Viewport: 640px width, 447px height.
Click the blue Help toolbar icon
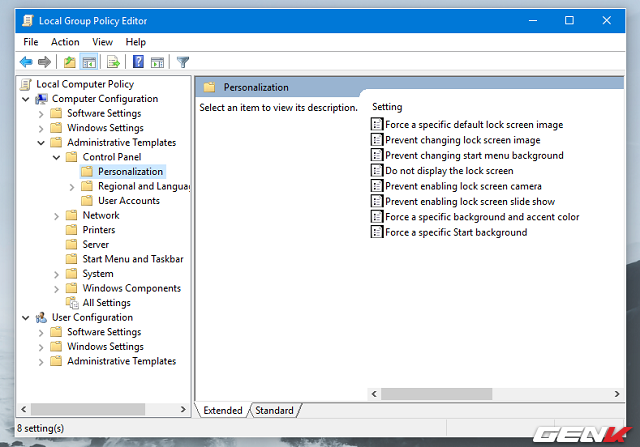point(138,62)
